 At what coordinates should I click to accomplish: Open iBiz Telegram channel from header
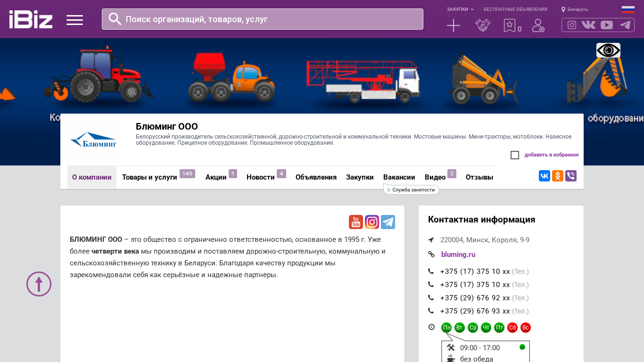click(x=625, y=25)
